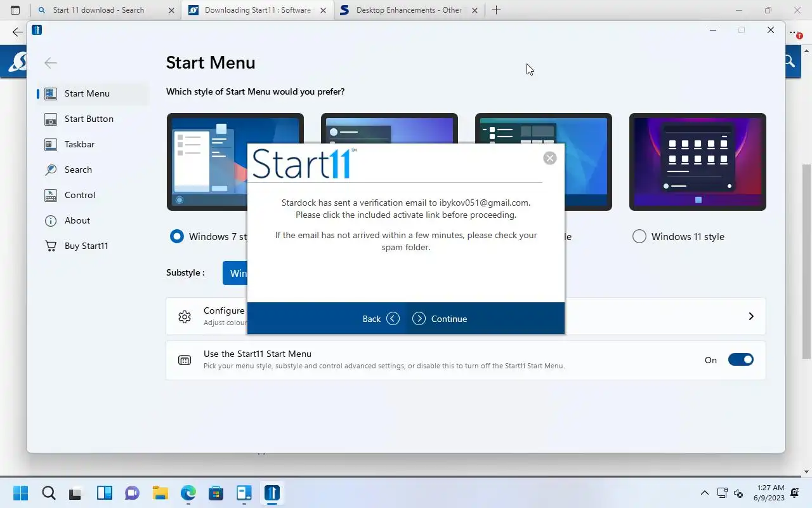
Task: Open the Start Menu settings section
Action: click(93, 93)
